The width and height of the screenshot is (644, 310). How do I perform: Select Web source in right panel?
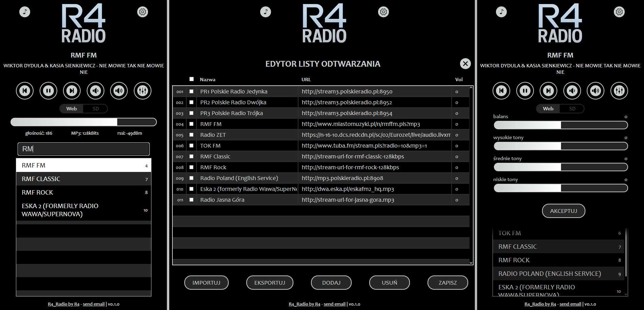(548, 109)
